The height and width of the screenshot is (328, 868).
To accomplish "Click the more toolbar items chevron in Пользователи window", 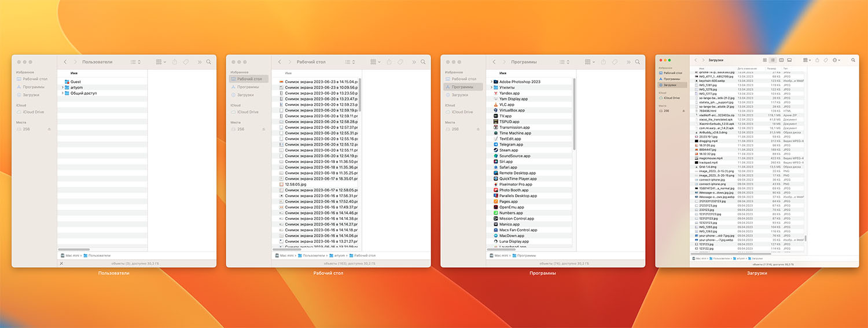I will tap(200, 62).
